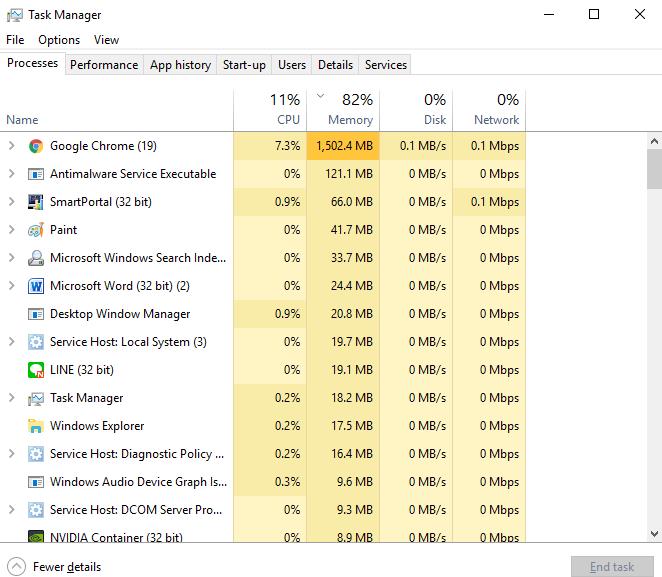Select Chrome's 1,502.4 MB memory cell
Viewport: 662px width, 577px height.
[343, 146]
